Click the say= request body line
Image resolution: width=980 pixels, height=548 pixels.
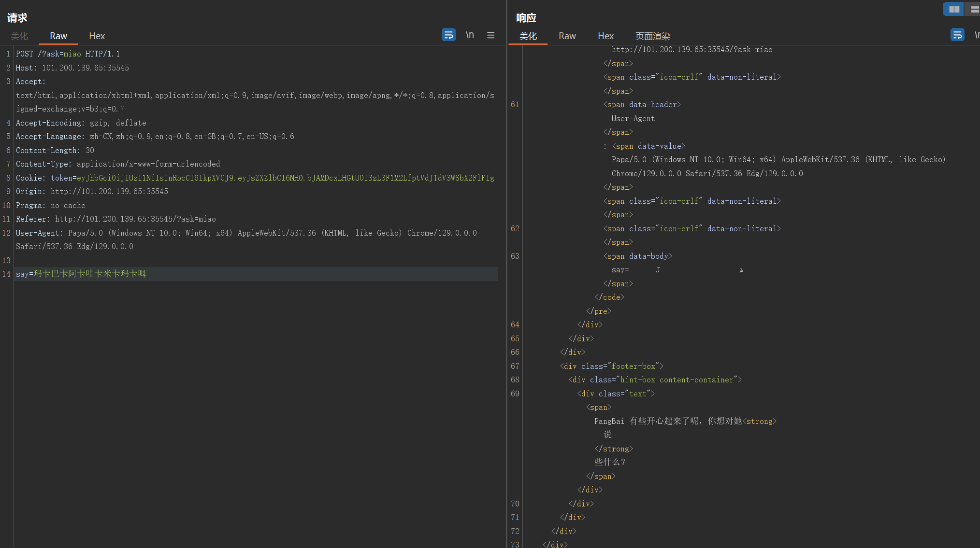[81, 274]
